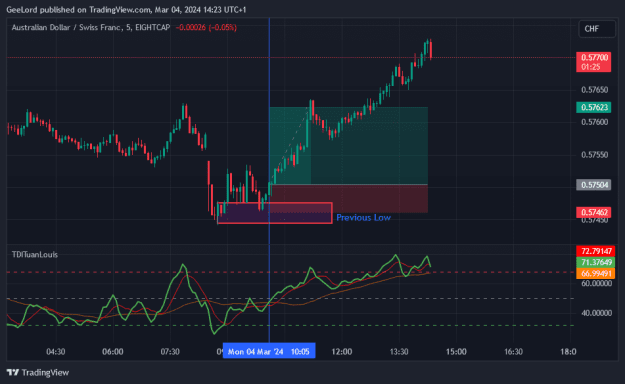Click the CHF currency button
This screenshot has height=384, width=625.
[x=597, y=29]
